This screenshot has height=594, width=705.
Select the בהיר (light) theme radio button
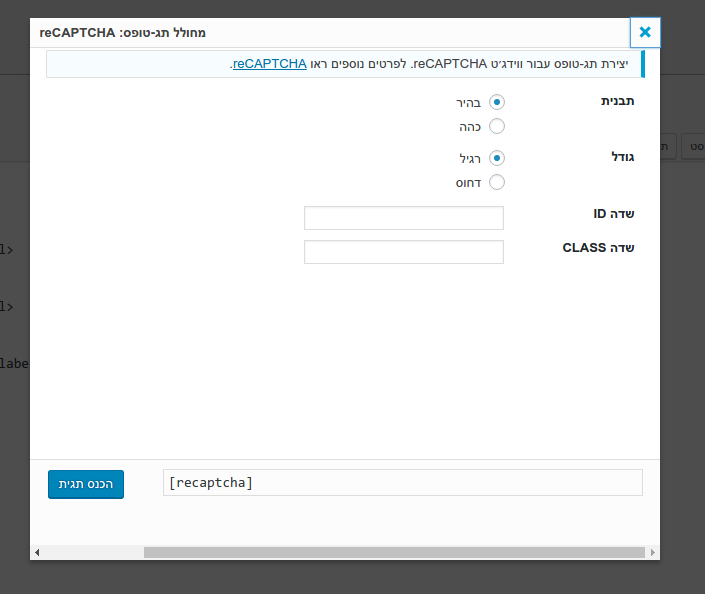[x=496, y=102]
